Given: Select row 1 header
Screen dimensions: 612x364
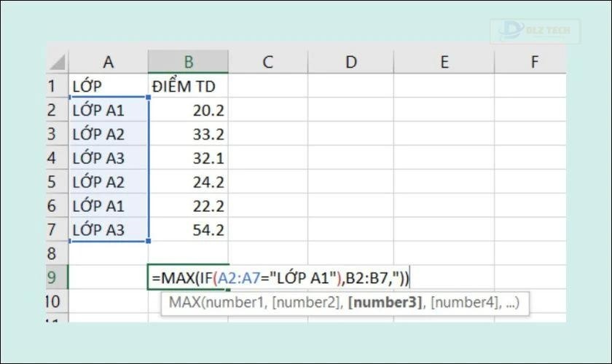Looking at the screenshot, I should [x=53, y=87].
